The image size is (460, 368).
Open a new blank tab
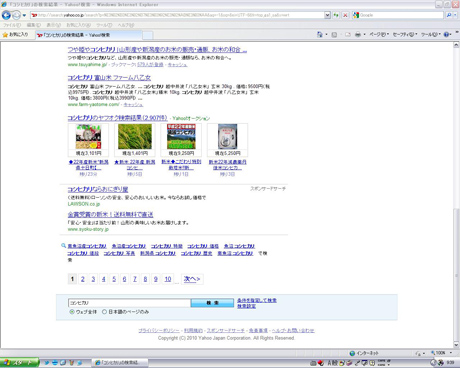click(x=148, y=35)
